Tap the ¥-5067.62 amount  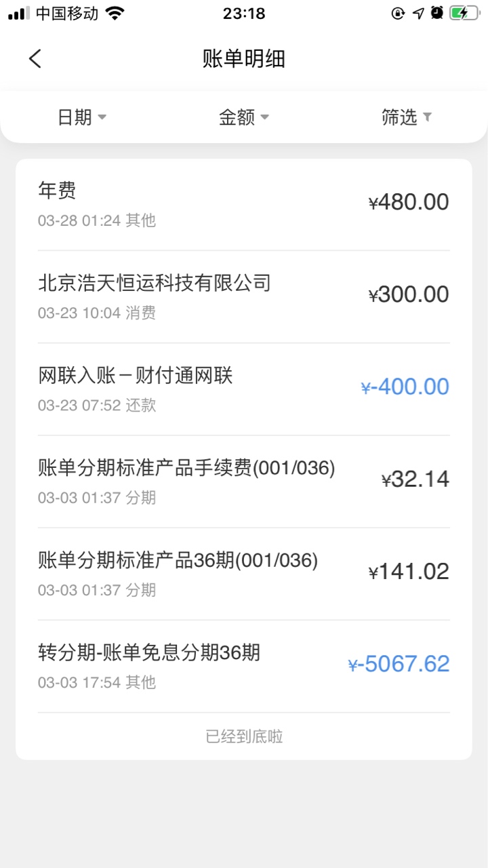pos(399,664)
